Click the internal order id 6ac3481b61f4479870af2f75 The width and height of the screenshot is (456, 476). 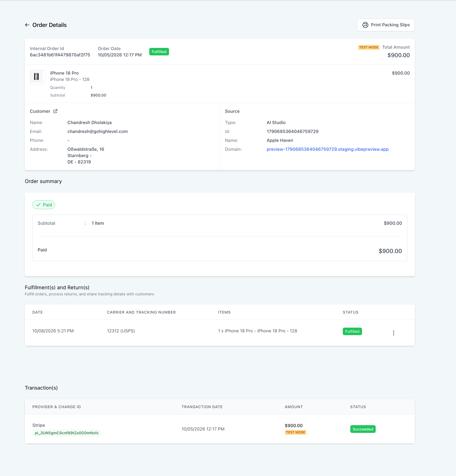pyautogui.click(x=60, y=55)
